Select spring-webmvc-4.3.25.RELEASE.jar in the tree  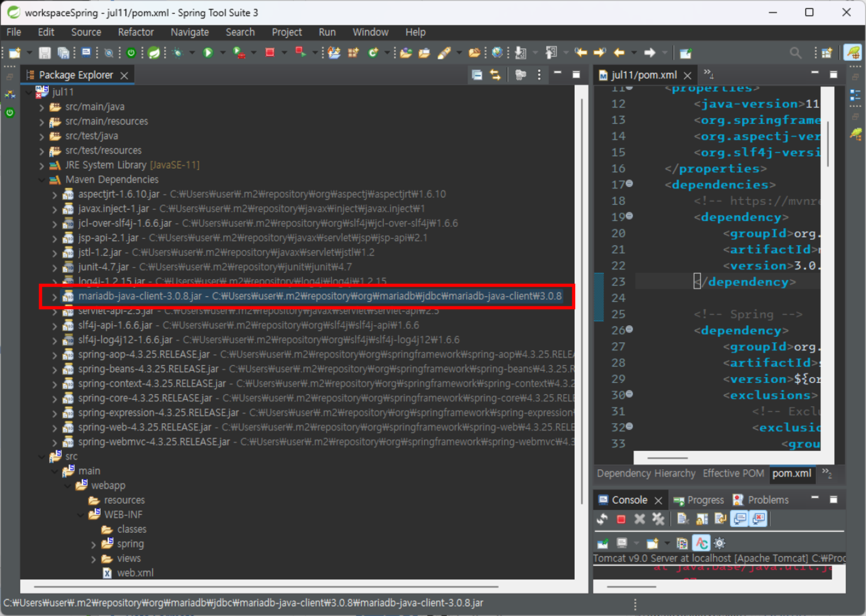coord(154,442)
